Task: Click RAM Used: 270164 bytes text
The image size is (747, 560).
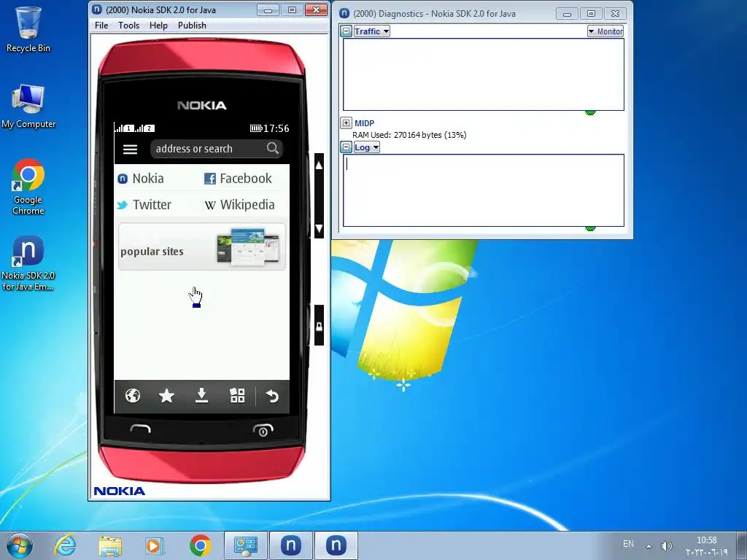Action: click(409, 135)
